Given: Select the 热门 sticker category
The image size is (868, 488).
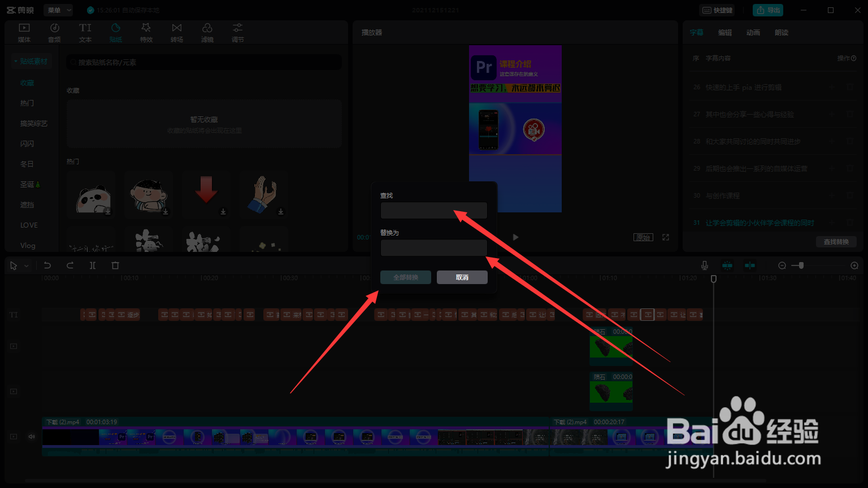Looking at the screenshot, I should (27, 103).
